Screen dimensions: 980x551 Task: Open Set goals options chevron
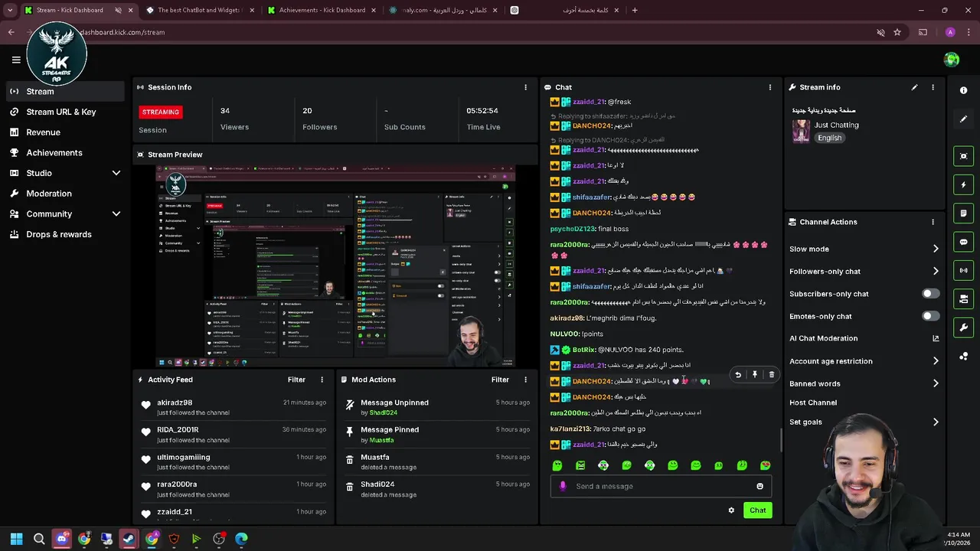click(x=936, y=422)
